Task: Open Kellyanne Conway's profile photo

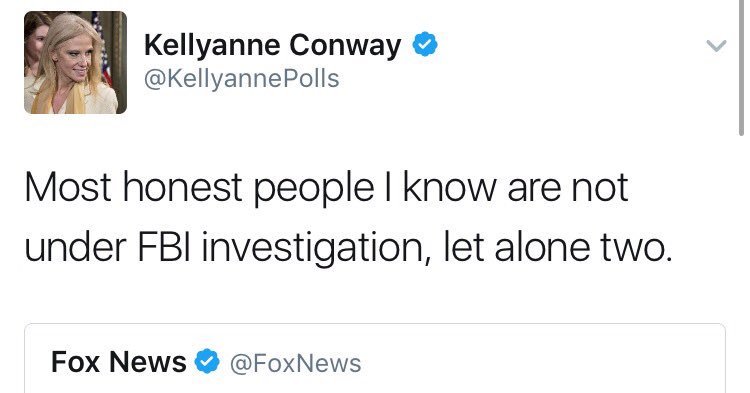Action: coord(76,63)
